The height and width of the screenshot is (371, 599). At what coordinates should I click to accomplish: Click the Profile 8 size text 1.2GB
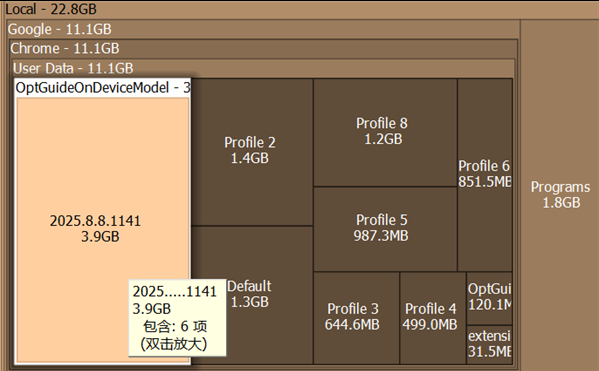(383, 139)
